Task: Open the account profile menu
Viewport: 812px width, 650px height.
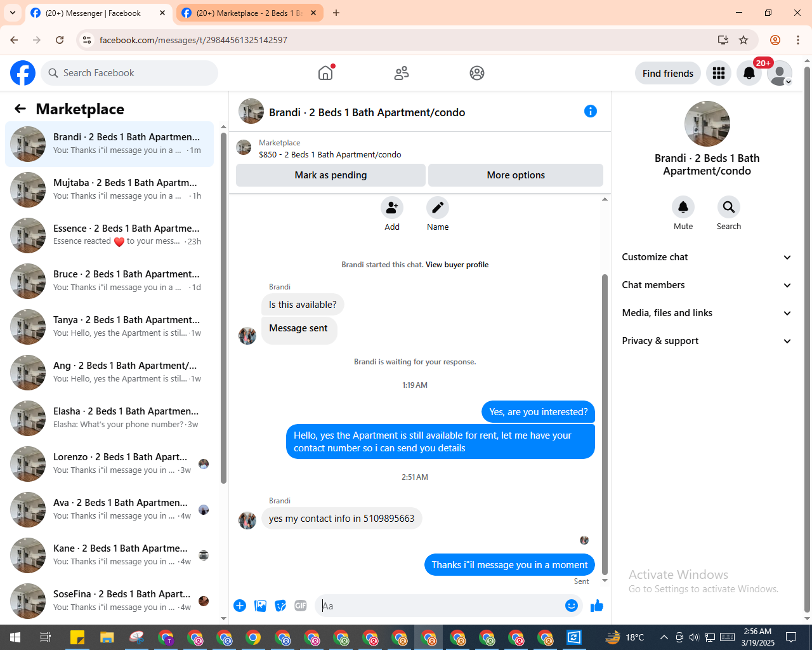Action: 780,73
